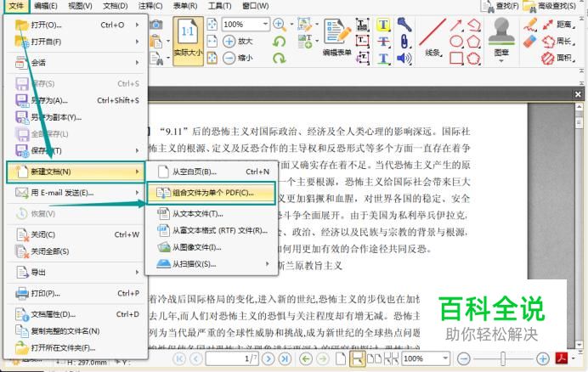Expand the 会话 submenu
The image size is (588, 372).
[75, 62]
